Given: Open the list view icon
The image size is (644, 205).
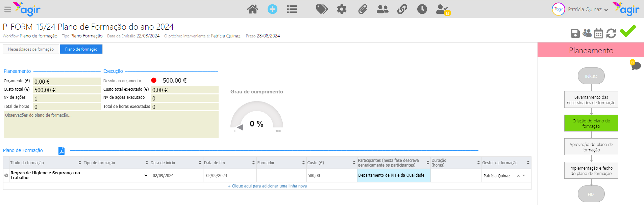Looking at the screenshot, I should coord(292,9).
